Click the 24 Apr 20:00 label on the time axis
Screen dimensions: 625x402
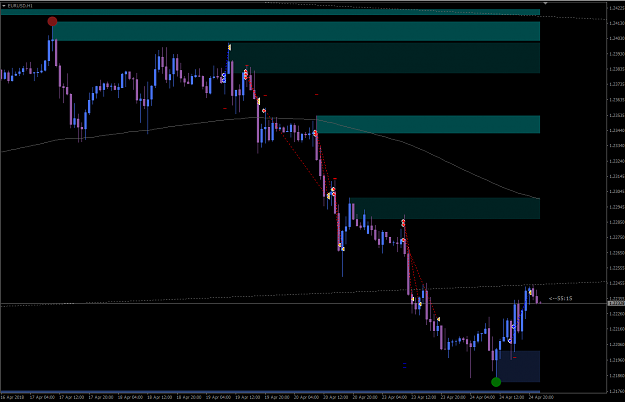point(541,397)
